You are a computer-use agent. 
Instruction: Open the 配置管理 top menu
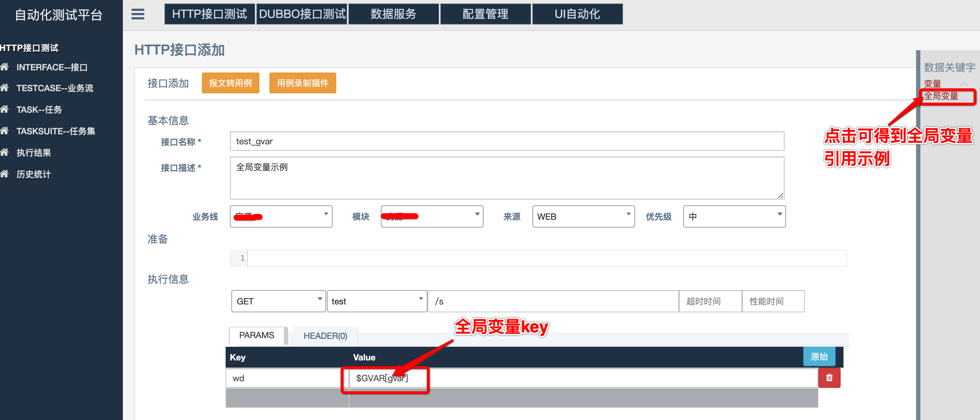[x=485, y=14]
